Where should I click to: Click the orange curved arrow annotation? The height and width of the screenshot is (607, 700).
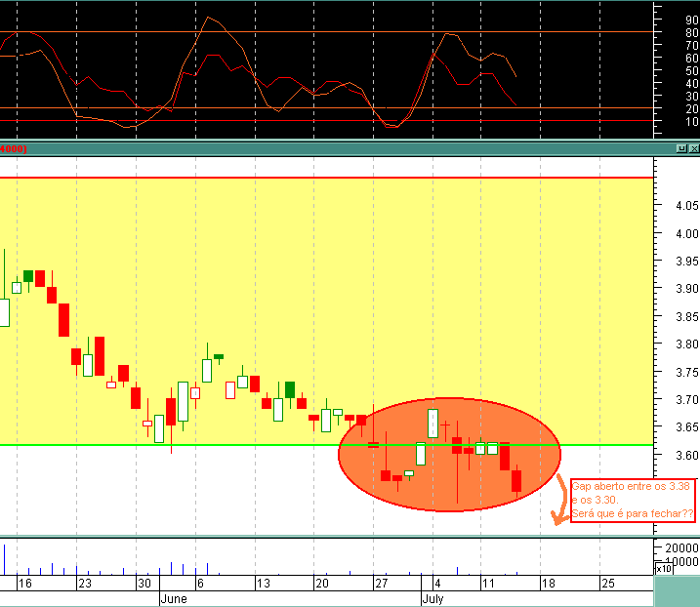pyautogui.click(x=560, y=502)
